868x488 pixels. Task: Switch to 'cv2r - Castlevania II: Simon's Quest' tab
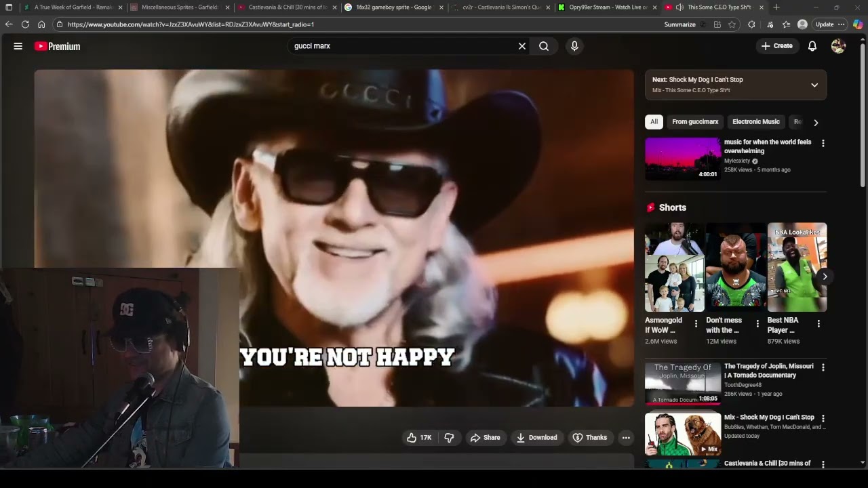(501, 7)
